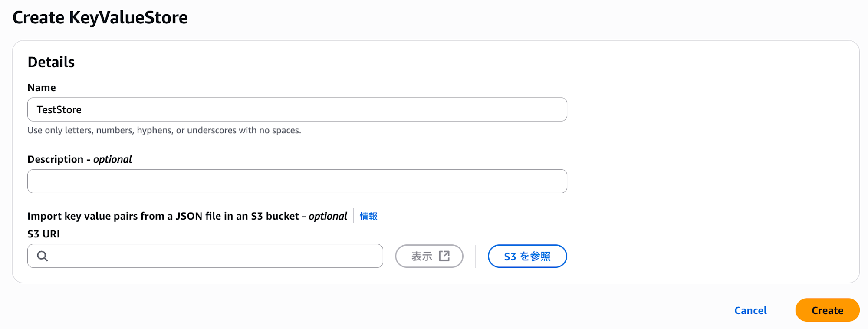Click inside the empty Description field
The image size is (868, 329).
click(x=297, y=181)
